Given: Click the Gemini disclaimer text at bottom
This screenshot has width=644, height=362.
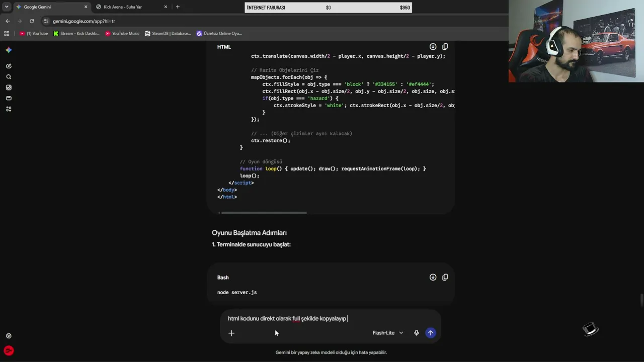Looking at the screenshot, I should click(331, 352).
